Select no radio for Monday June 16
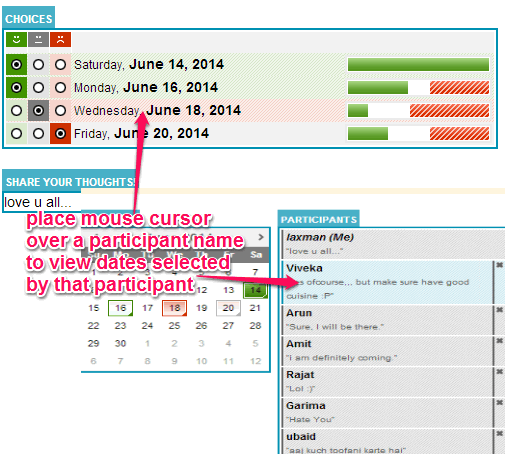The width and height of the screenshot is (505, 454). [60, 88]
